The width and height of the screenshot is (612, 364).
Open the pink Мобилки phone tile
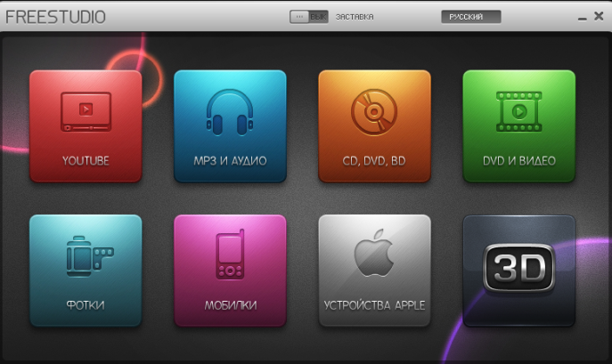coord(230,271)
